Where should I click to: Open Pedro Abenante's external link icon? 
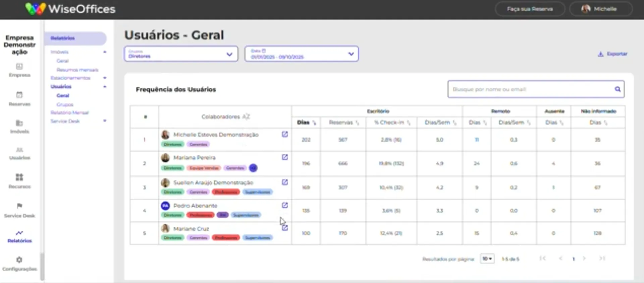pos(285,205)
